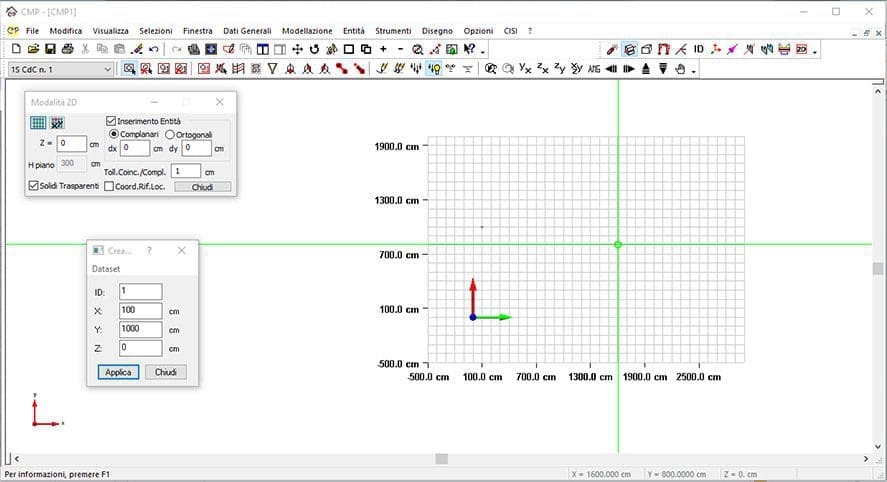
Task: Click Chiudi in the Modalità 2D panel
Action: click(x=202, y=186)
